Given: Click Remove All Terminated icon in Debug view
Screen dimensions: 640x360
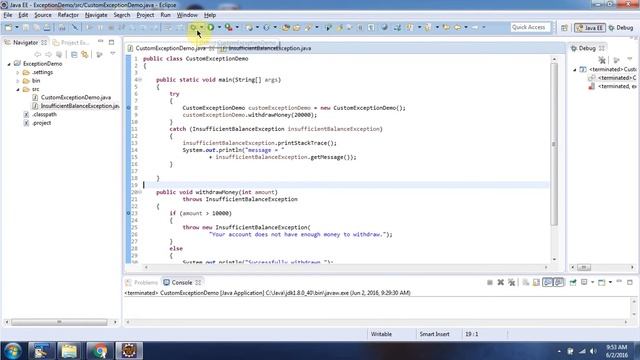Looking at the screenshot, I should coord(602,60).
